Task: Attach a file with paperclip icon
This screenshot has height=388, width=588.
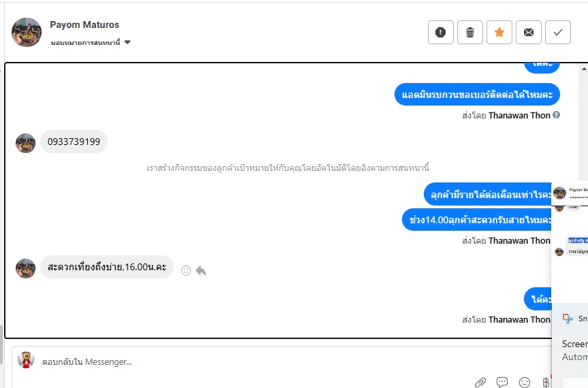Action: point(480,383)
